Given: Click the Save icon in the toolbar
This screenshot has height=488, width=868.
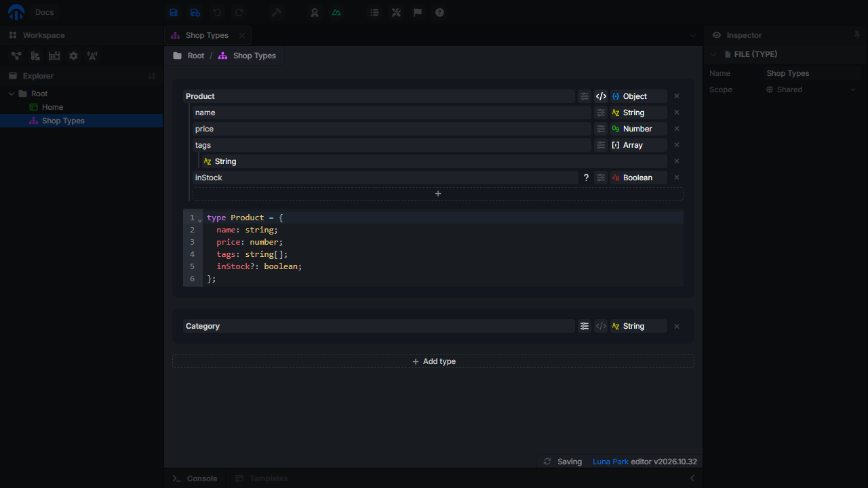Looking at the screenshot, I should click(174, 12).
